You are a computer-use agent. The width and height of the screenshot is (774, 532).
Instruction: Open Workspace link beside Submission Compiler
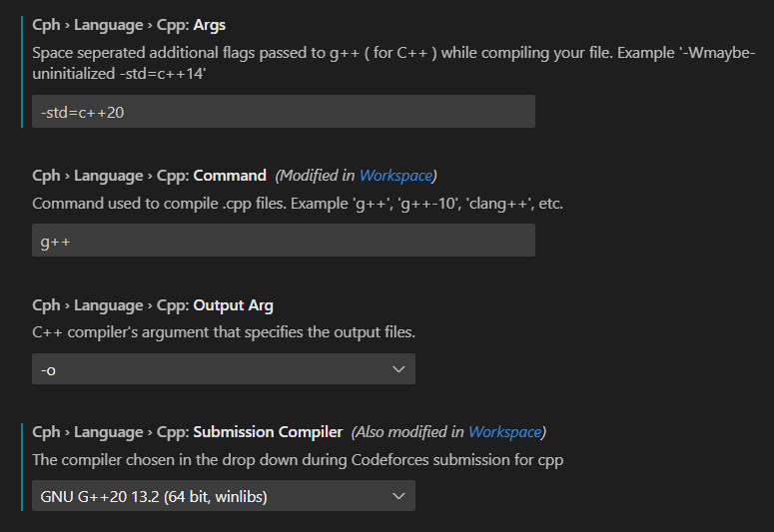click(x=504, y=432)
